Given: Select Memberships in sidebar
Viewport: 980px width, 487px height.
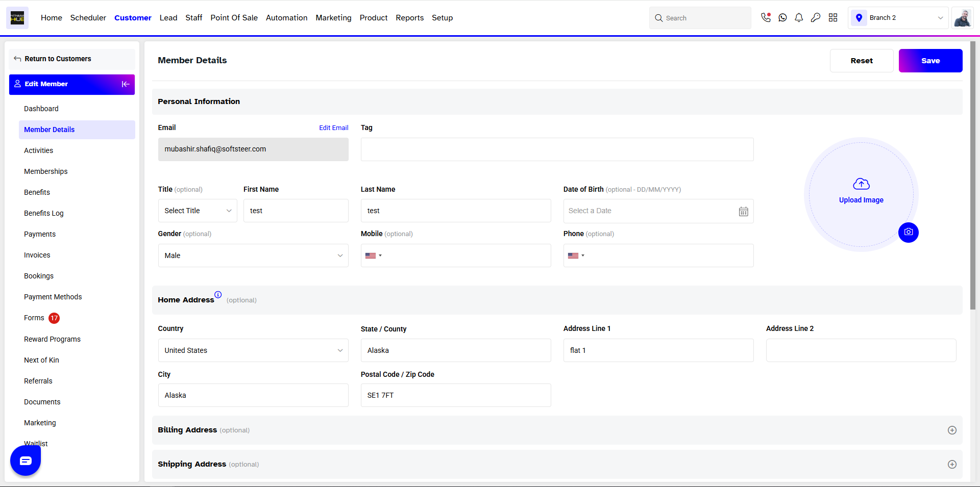Looking at the screenshot, I should 45,171.
